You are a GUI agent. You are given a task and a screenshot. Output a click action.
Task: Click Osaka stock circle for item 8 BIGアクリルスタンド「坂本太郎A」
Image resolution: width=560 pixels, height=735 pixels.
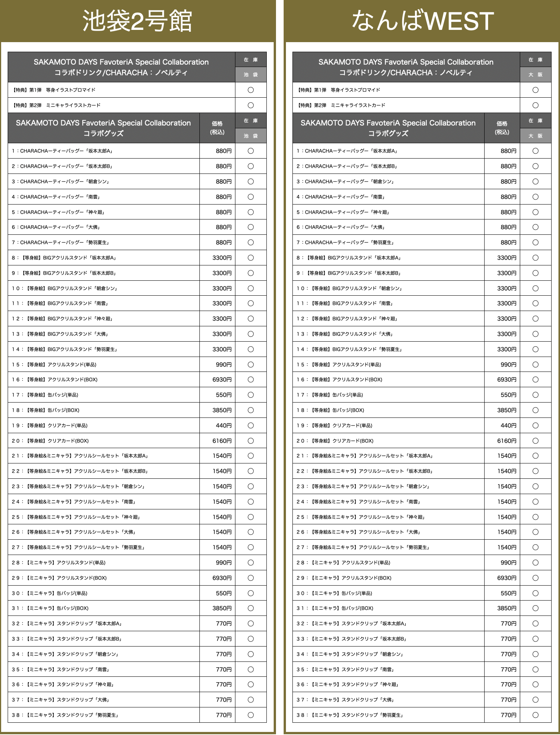click(536, 258)
